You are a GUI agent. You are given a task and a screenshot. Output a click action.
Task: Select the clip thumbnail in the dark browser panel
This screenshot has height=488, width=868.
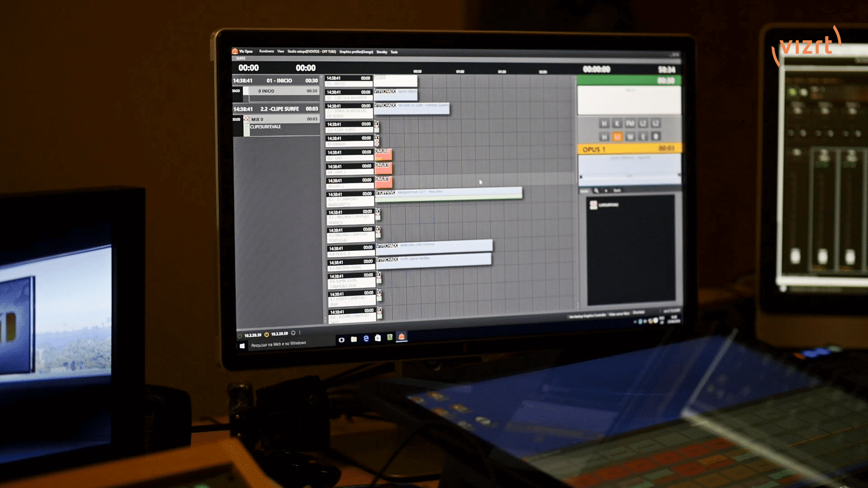tap(594, 205)
